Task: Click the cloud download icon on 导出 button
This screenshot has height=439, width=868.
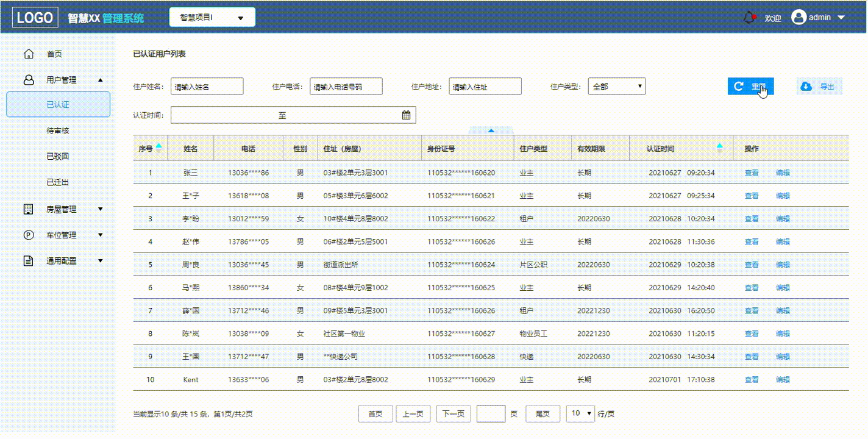Action: (806, 86)
